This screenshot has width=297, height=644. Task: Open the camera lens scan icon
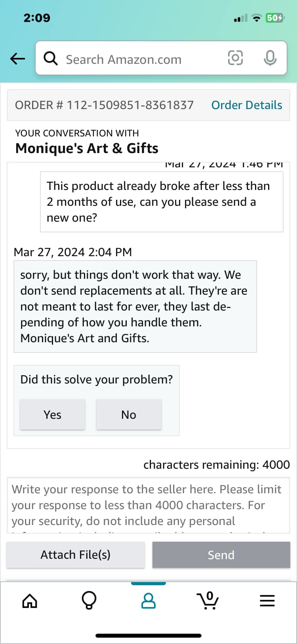tap(235, 58)
